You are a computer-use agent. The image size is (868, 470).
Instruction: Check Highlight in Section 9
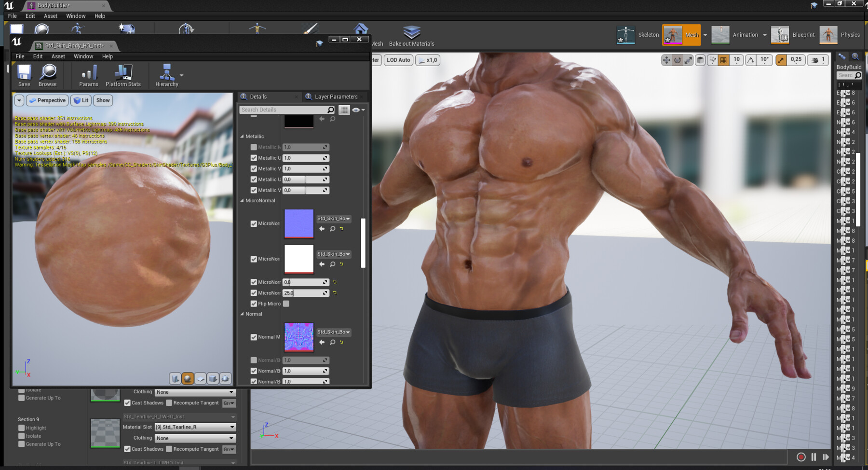point(22,428)
